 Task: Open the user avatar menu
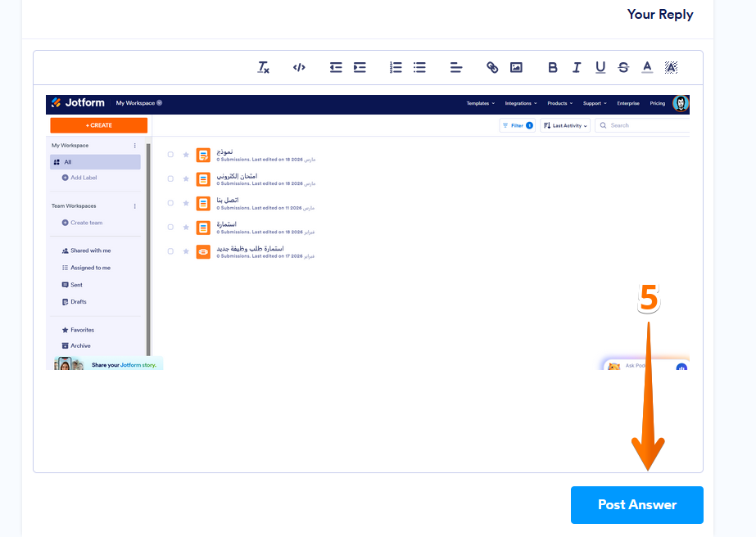tap(681, 103)
